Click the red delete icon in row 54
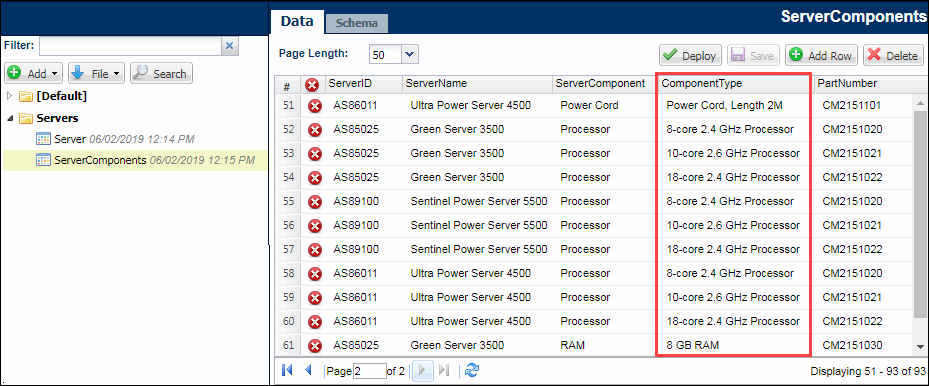The height and width of the screenshot is (386, 929). pyautogui.click(x=315, y=178)
